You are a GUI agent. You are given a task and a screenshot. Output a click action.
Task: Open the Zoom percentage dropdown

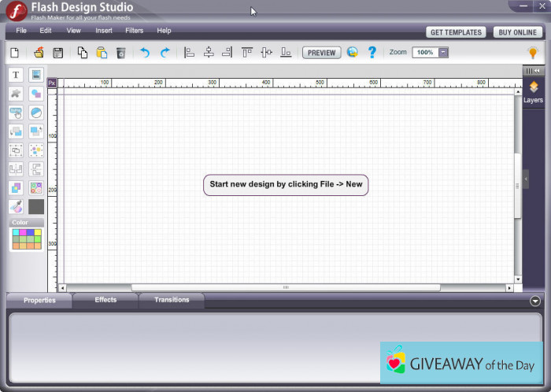[x=443, y=53]
